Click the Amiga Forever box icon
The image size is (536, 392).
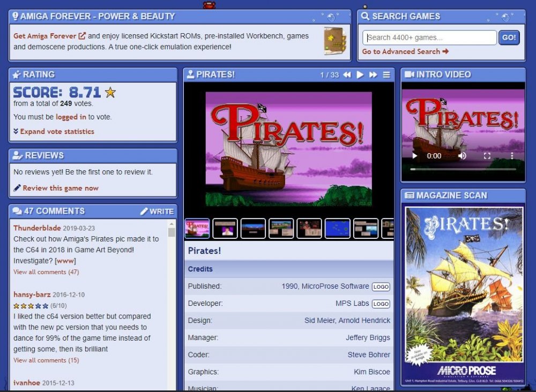pos(334,41)
